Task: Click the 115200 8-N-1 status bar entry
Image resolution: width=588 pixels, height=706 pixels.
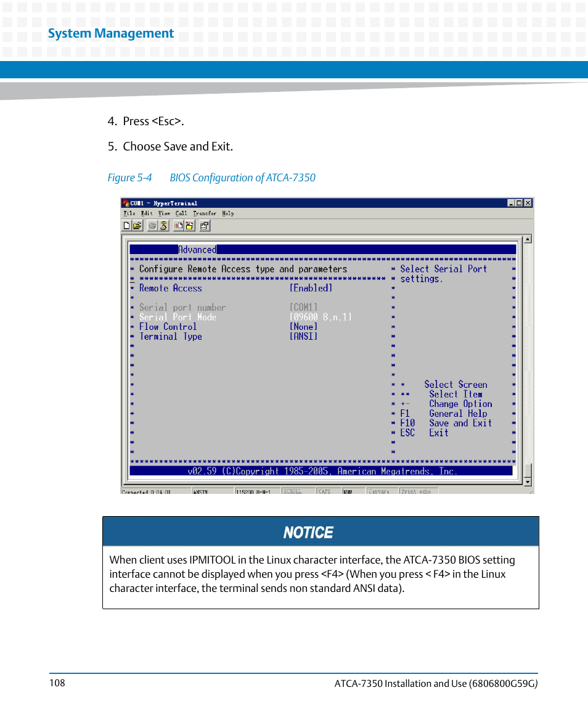Action: pos(257,491)
